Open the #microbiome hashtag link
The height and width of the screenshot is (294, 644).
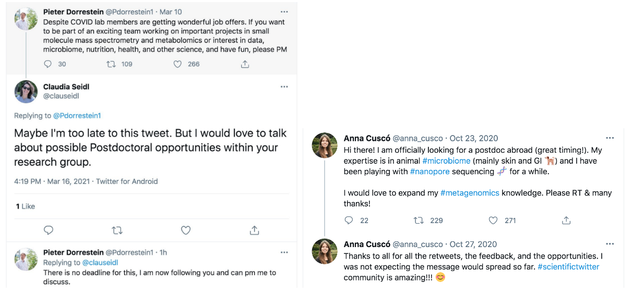tap(446, 161)
